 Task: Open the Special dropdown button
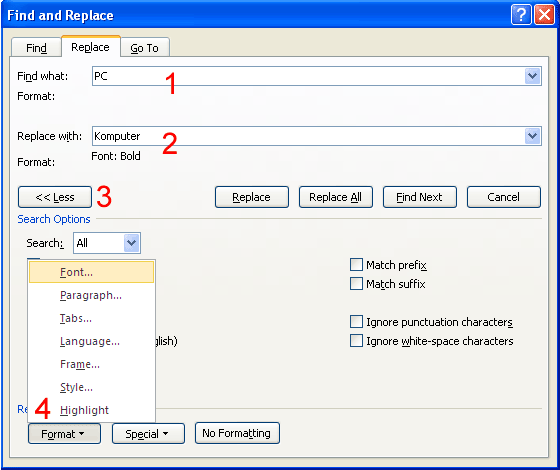148,434
